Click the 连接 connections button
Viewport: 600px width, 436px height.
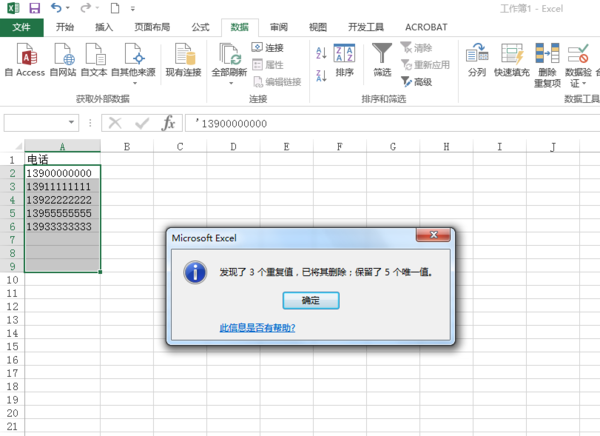pos(267,48)
